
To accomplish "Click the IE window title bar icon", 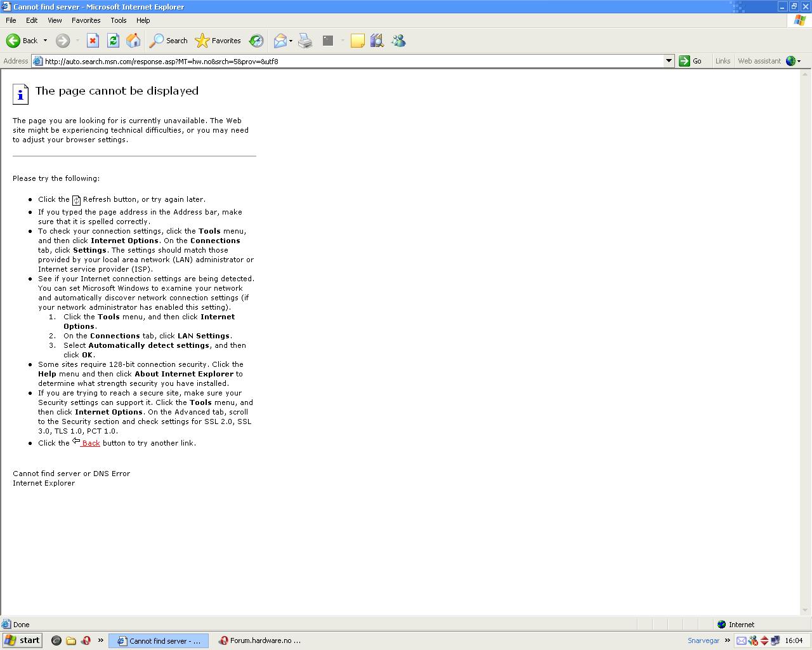I will click(6, 6).
